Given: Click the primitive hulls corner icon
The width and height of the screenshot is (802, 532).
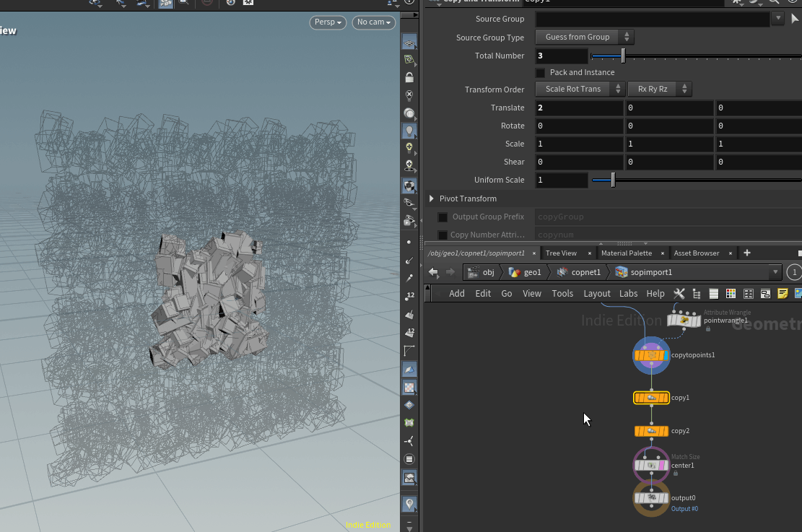Looking at the screenshot, I should 409,351.
